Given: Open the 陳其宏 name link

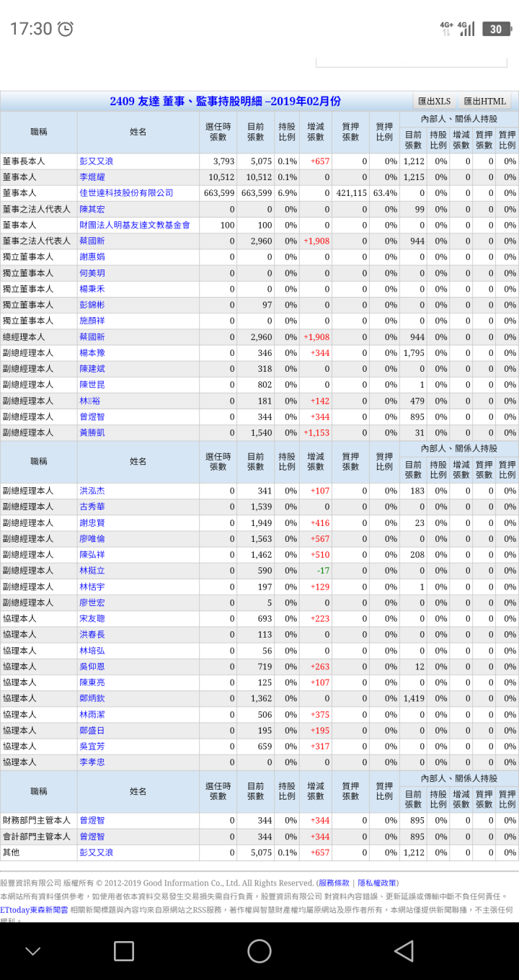Looking at the screenshot, I should (92, 209).
